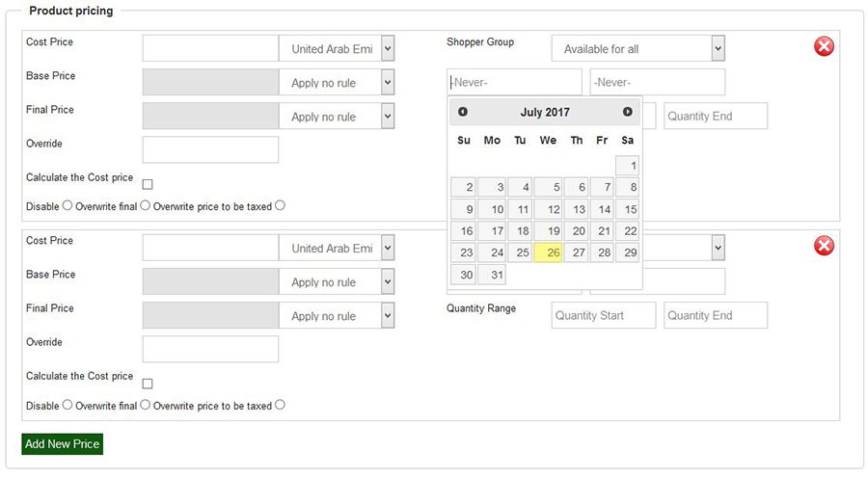Screen dimensions: 868x478
Task: Delete the second price entry
Action: tap(824, 245)
